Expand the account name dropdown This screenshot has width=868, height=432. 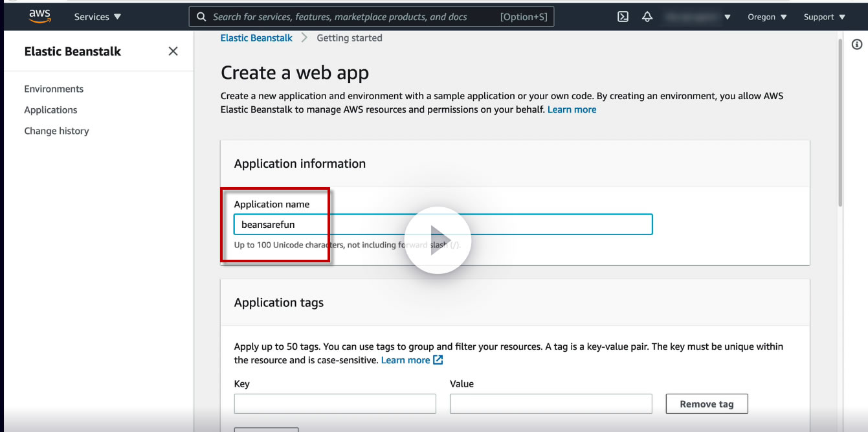(x=698, y=17)
